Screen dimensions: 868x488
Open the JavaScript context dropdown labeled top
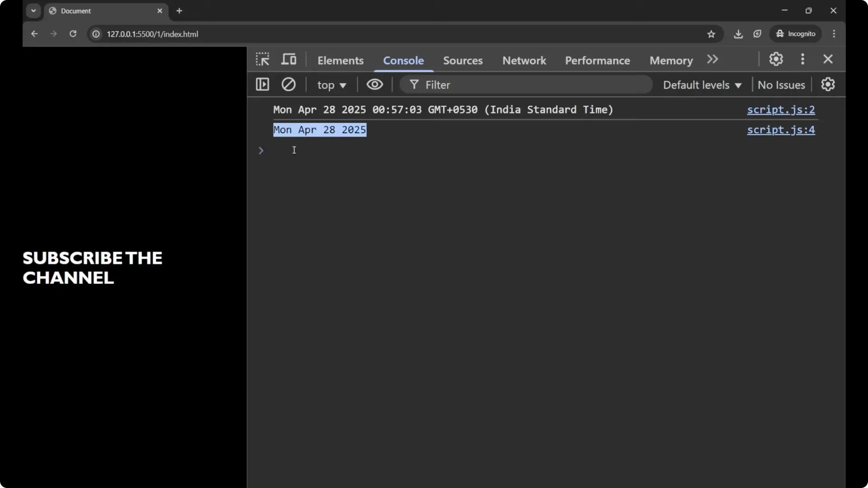point(331,85)
